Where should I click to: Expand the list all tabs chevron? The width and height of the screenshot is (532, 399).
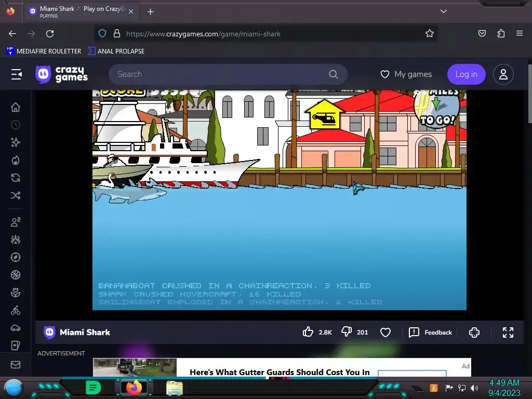444,11
